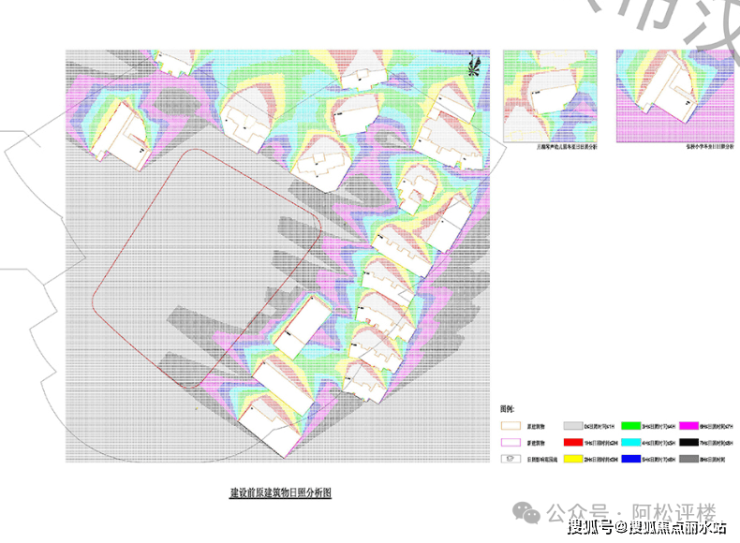740x543 pixels.
Task: Click inside the red-outlined site boundary
Action: click(200, 270)
